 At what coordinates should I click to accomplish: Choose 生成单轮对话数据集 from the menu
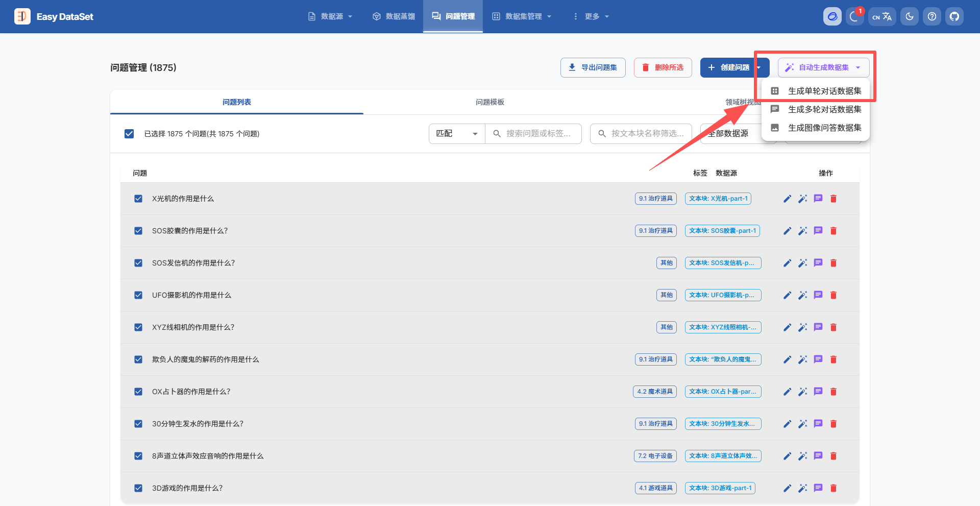click(x=816, y=91)
